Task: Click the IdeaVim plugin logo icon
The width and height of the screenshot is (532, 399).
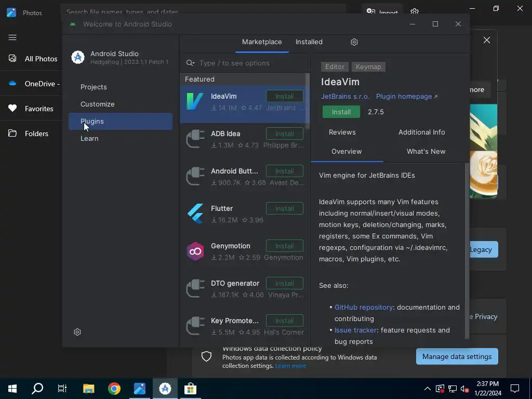Action: (195, 101)
